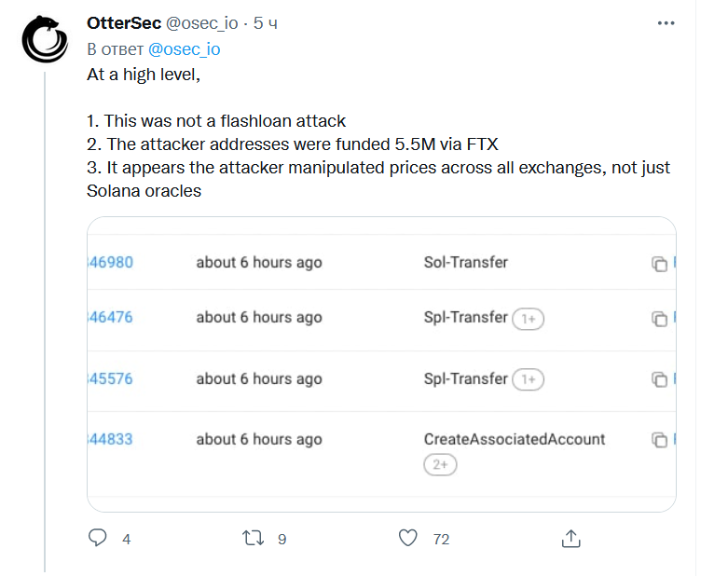
Task: Click the OtterSec profile avatar
Action: (46, 42)
